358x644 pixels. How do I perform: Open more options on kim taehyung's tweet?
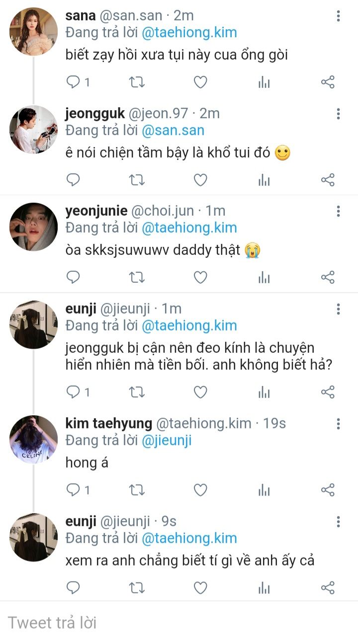[338, 424]
